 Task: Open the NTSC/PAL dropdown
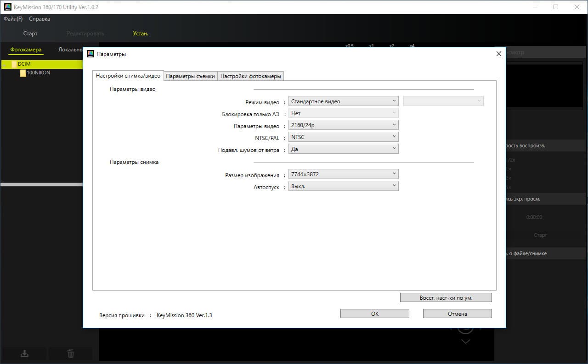[x=343, y=137]
